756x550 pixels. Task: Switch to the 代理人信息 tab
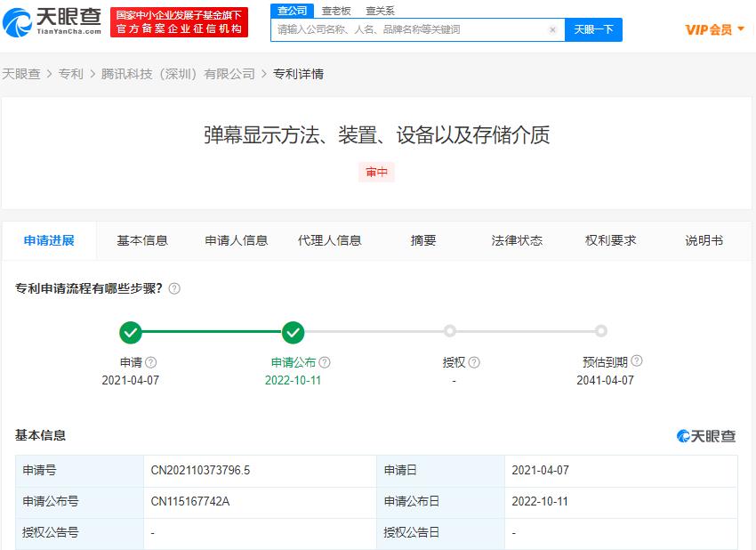coord(330,240)
